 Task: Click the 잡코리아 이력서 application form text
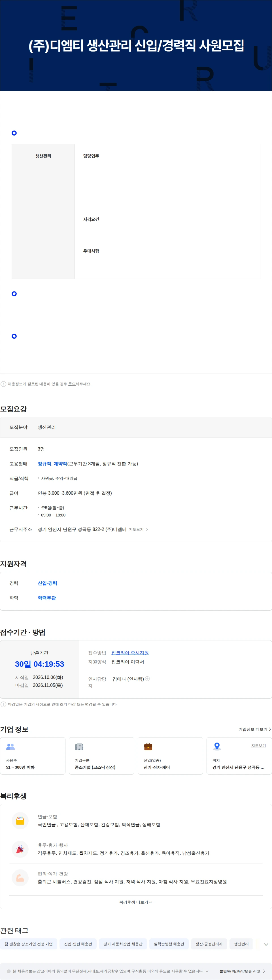(127, 662)
